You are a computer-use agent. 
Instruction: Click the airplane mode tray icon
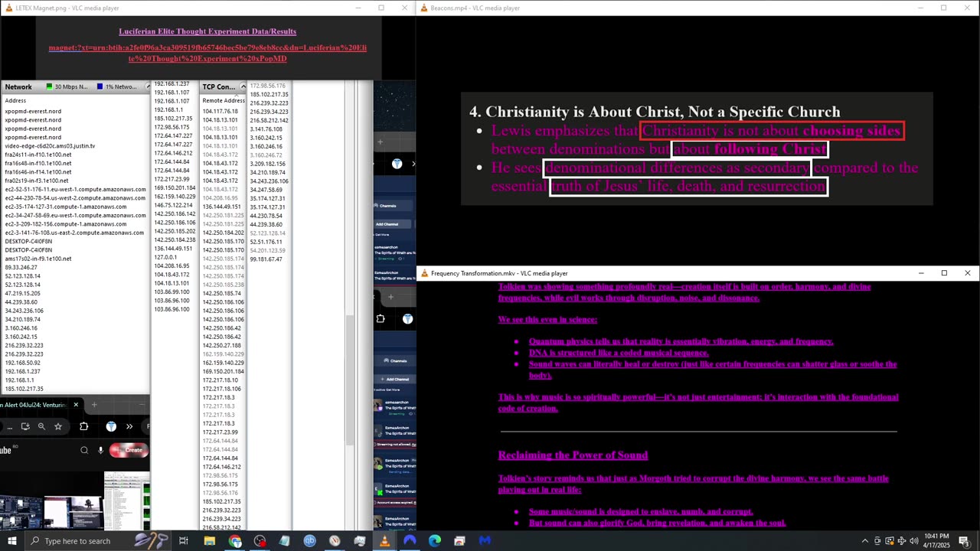(x=901, y=541)
